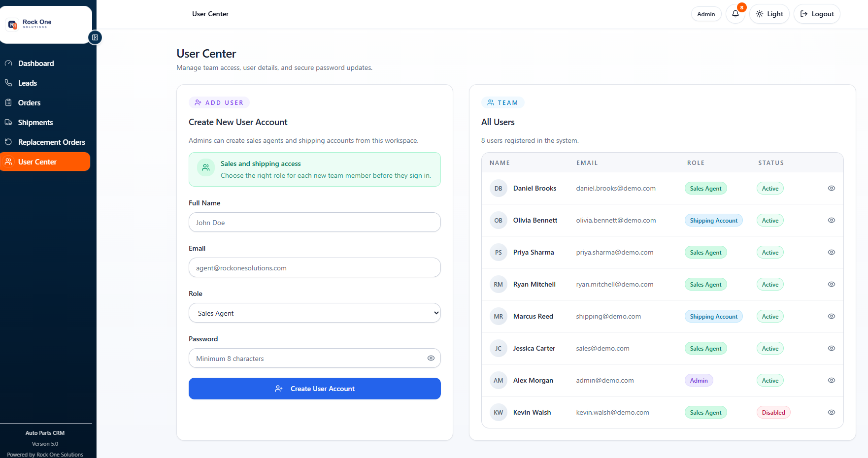Open Dashboard in the sidebar
This screenshot has width=868, height=458.
click(x=45, y=63)
